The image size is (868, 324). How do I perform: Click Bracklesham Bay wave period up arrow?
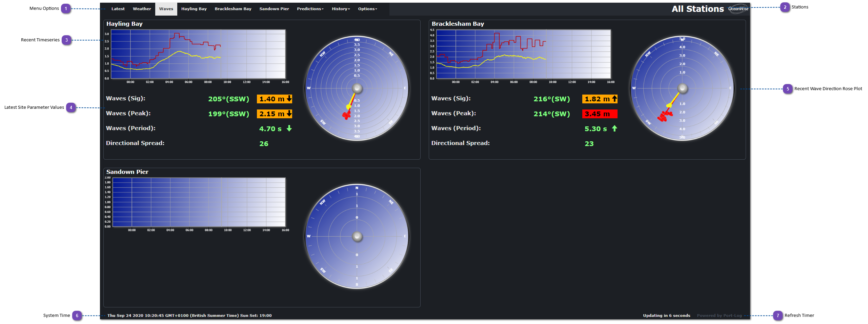[614, 128]
